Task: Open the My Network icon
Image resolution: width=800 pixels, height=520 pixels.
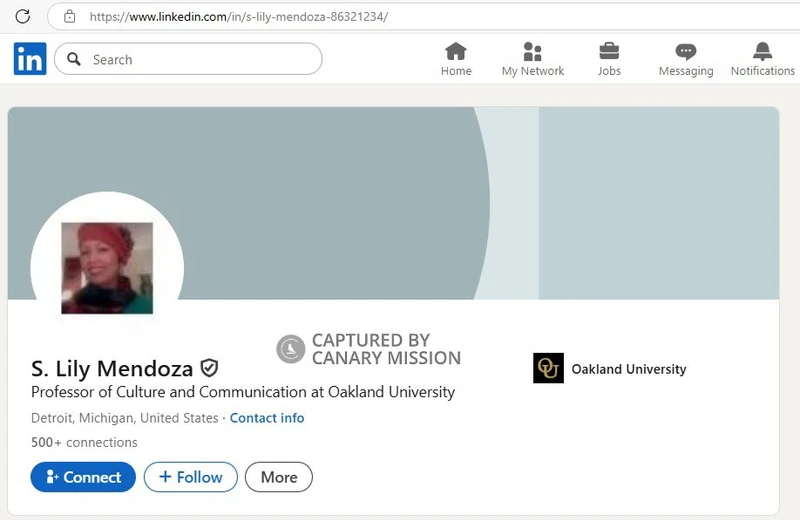Action: [532, 51]
